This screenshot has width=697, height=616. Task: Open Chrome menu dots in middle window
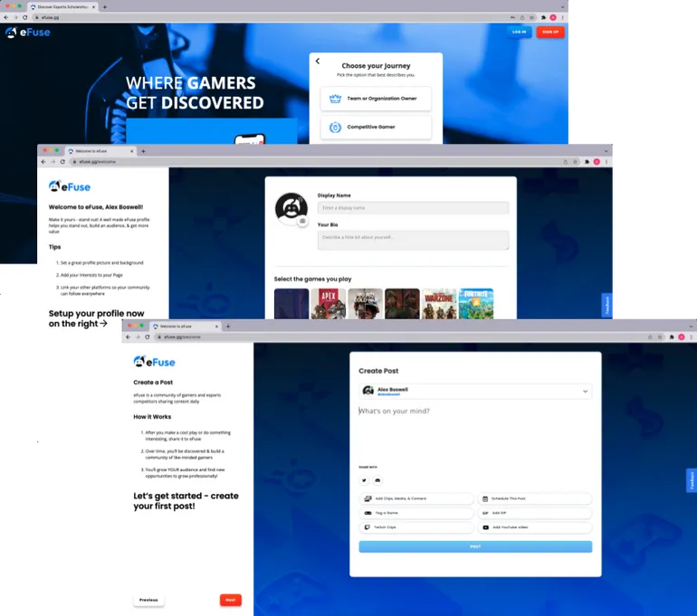(x=606, y=162)
